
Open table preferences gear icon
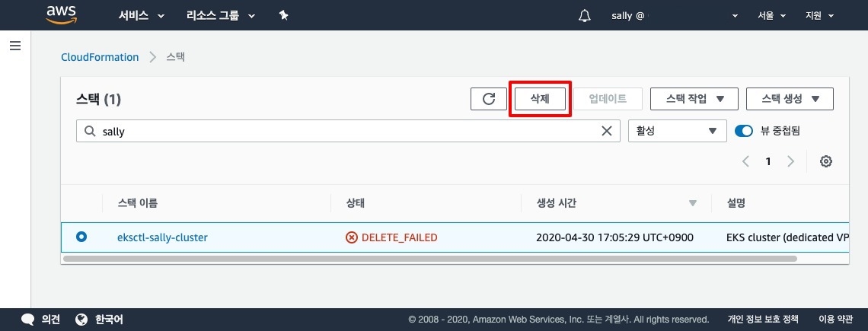pos(825,161)
